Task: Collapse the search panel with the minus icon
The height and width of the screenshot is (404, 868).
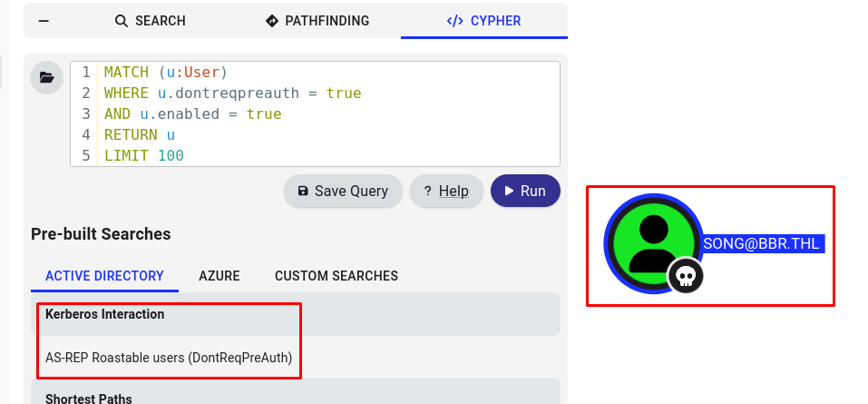Action: coord(44,21)
